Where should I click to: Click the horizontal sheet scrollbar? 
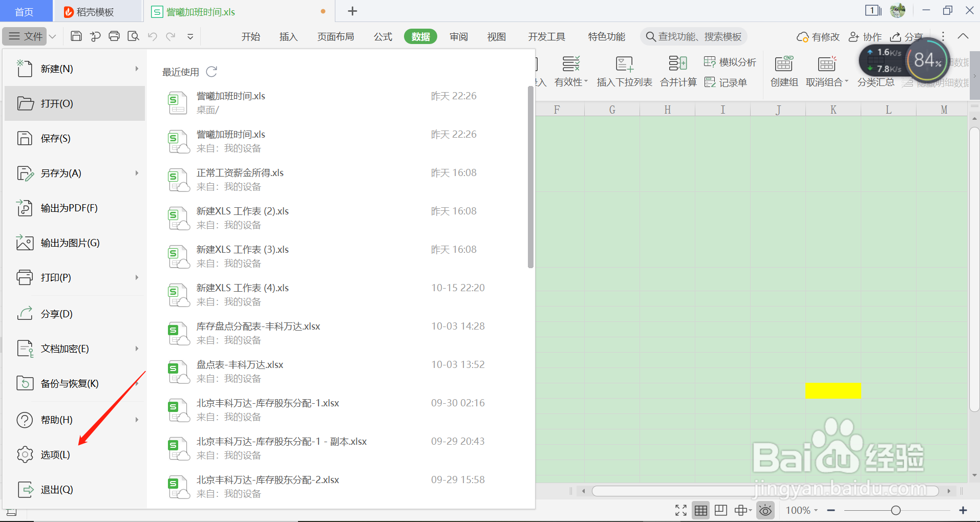[765, 491]
